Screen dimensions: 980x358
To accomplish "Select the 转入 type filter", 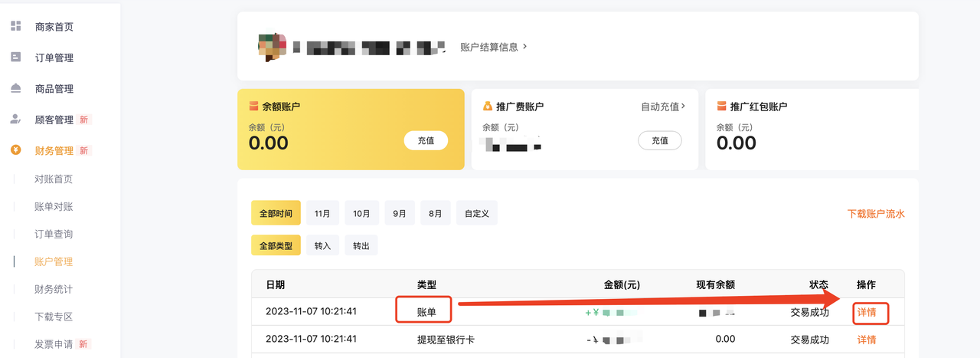I will [322, 245].
